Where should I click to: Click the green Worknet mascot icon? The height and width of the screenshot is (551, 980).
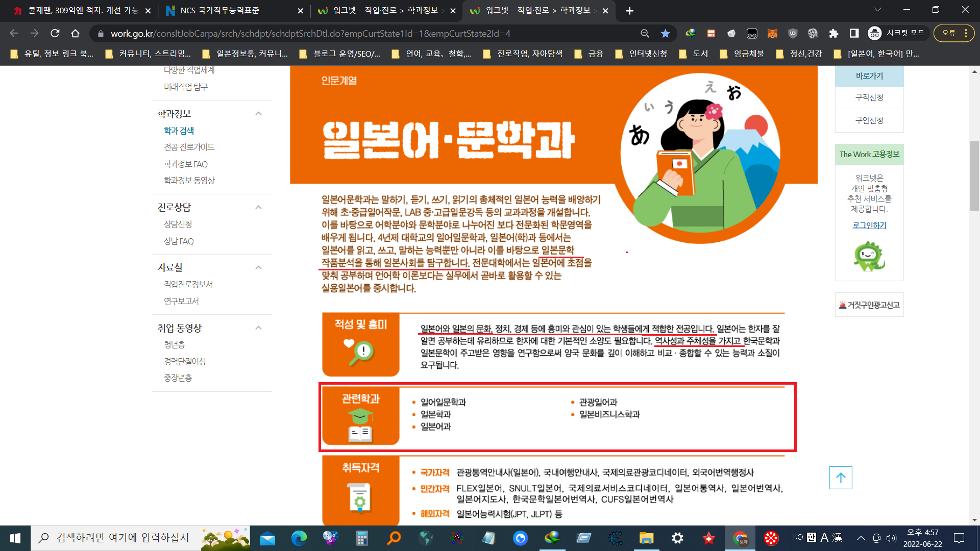tap(869, 256)
